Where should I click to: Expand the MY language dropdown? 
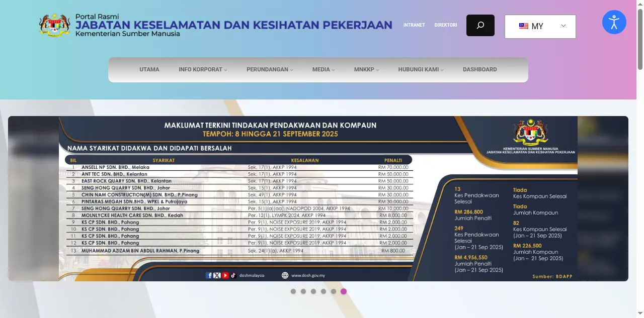click(x=540, y=27)
